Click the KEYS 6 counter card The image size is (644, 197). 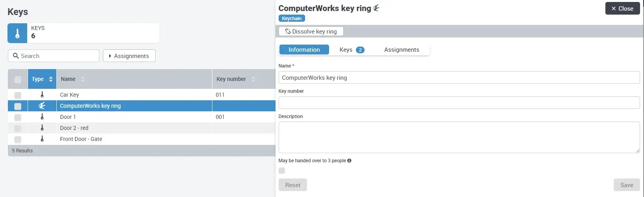click(x=84, y=33)
